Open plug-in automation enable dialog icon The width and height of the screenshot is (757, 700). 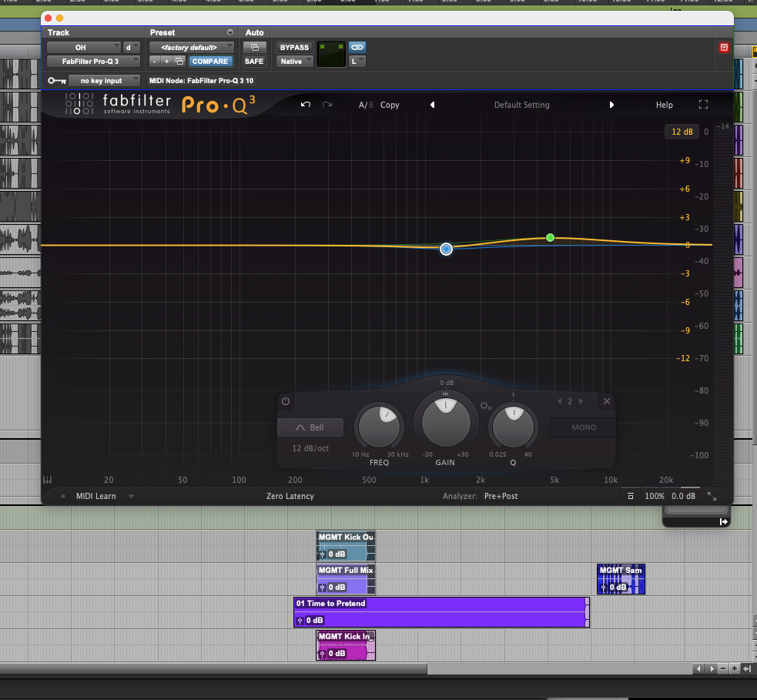tap(254, 47)
